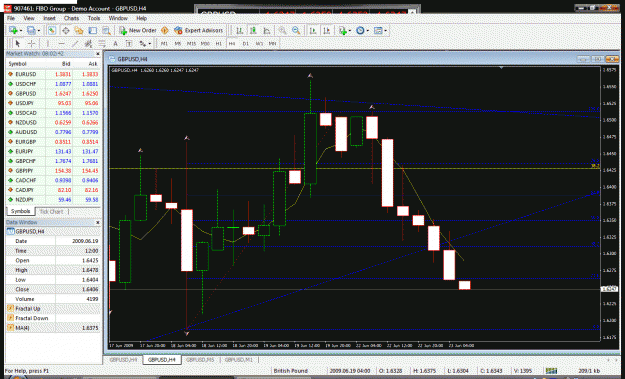Toggle the Navigator panel button

pos(79,30)
